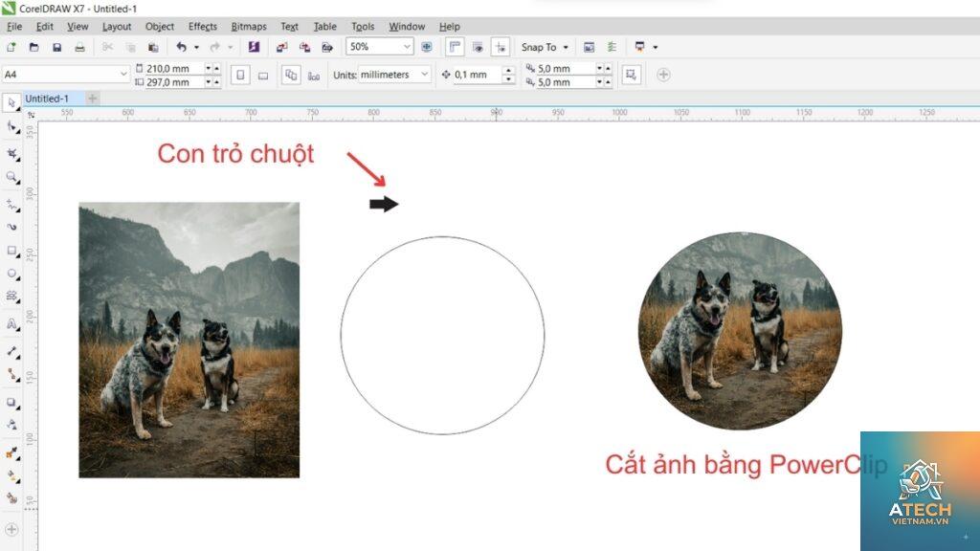The width and height of the screenshot is (980, 551).
Task: Open the Object menu
Action: click(x=160, y=26)
